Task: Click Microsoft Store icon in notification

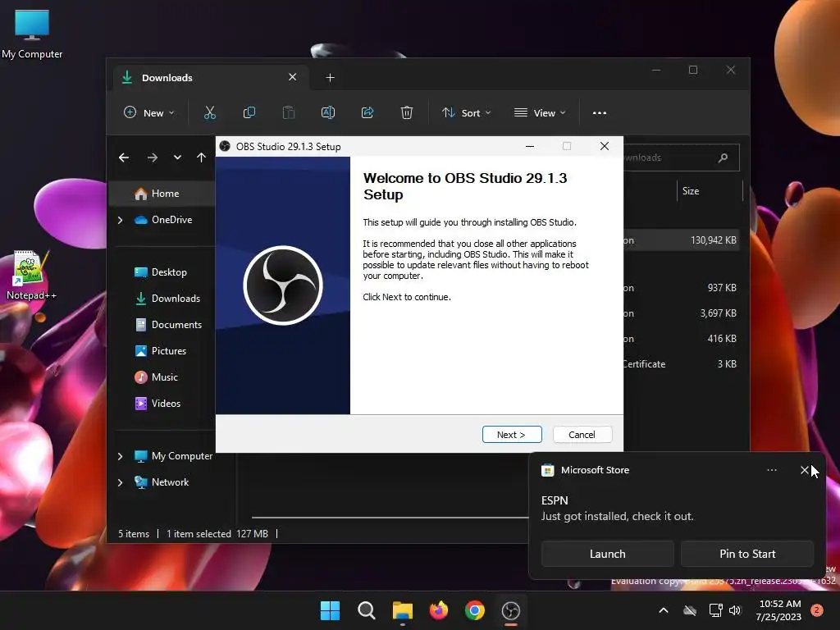Action: [x=547, y=470]
